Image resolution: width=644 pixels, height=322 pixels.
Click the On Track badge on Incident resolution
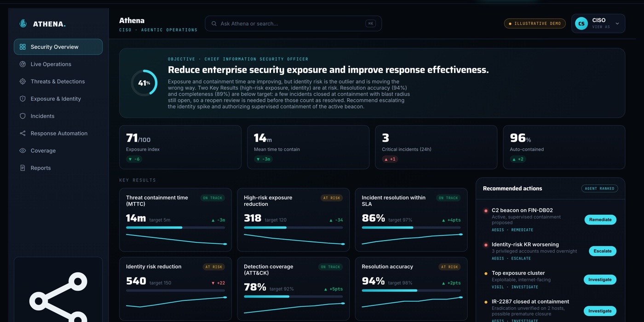point(448,198)
